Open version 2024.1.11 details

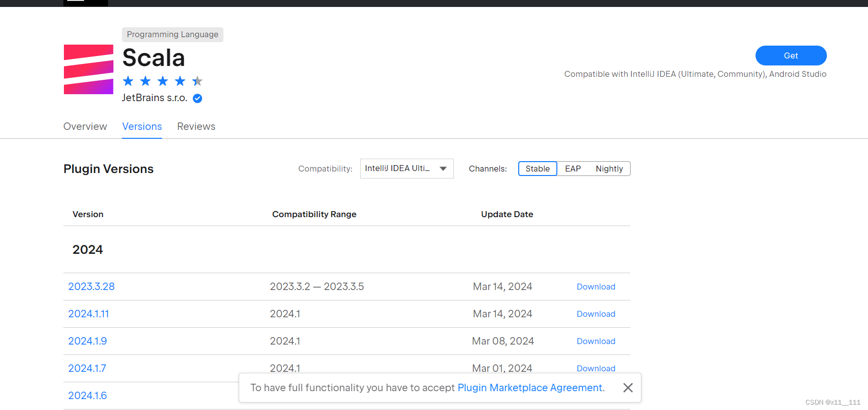(89, 314)
